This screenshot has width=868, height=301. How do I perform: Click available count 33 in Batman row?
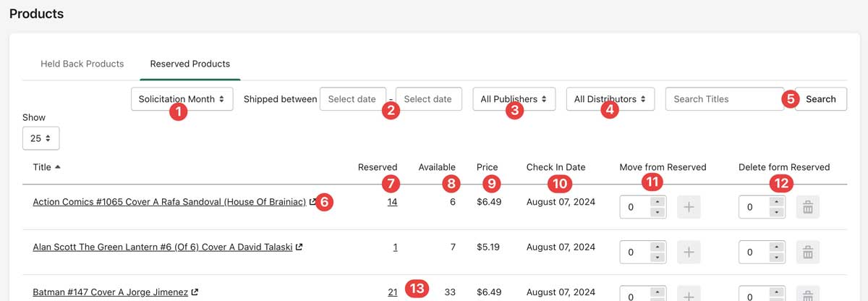[450, 292]
